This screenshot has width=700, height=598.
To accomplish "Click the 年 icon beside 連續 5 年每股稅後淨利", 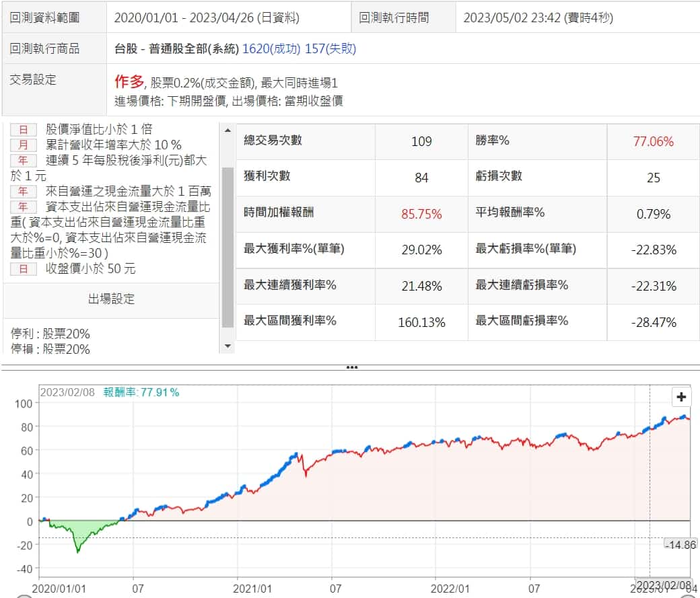I will click(x=24, y=161).
